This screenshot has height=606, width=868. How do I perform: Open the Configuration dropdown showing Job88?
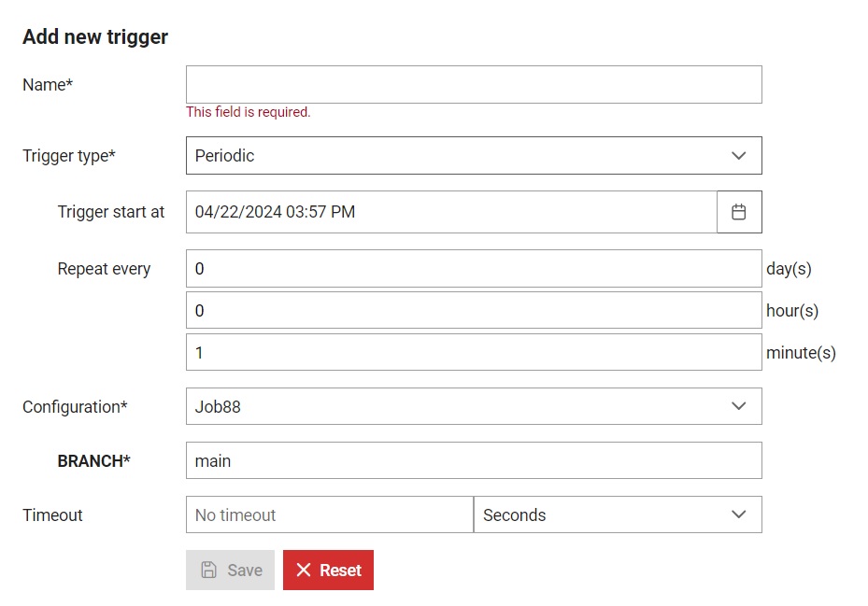point(474,406)
